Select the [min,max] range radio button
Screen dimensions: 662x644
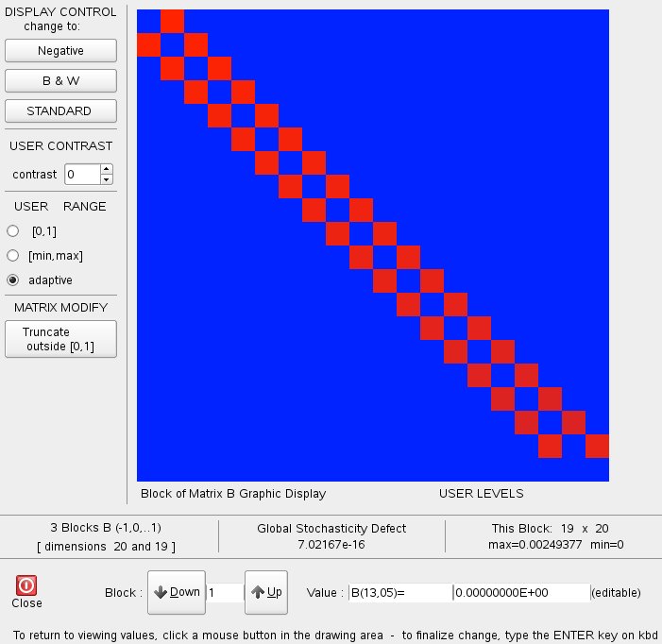(12, 255)
